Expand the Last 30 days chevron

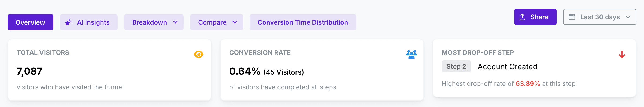pos(628,17)
